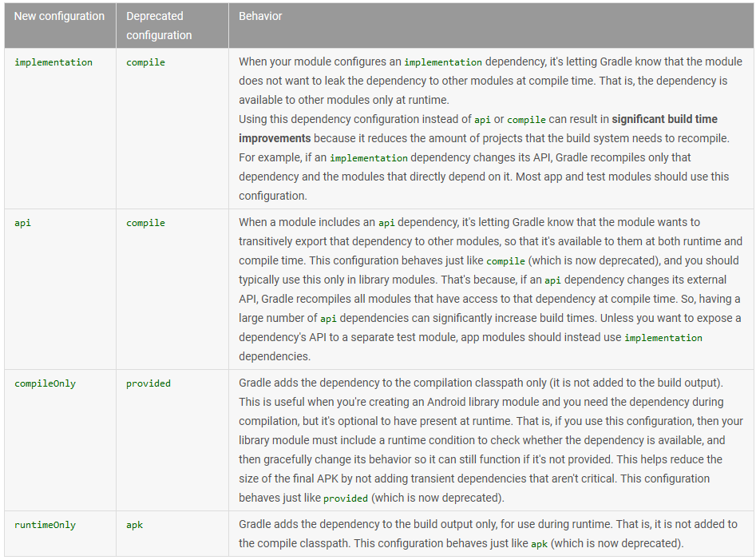The image size is (756, 560).
Task: Click inline "implementation" code ending api description
Action: pos(663,338)
